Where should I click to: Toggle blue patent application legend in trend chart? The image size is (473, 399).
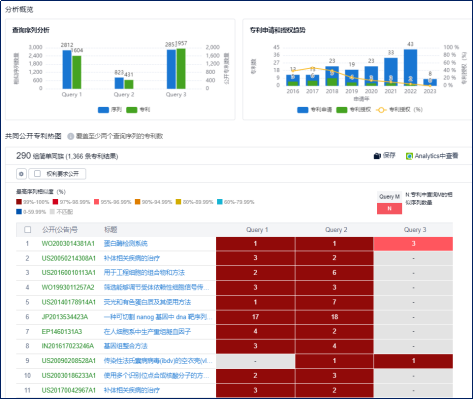[x=303, y=110]
